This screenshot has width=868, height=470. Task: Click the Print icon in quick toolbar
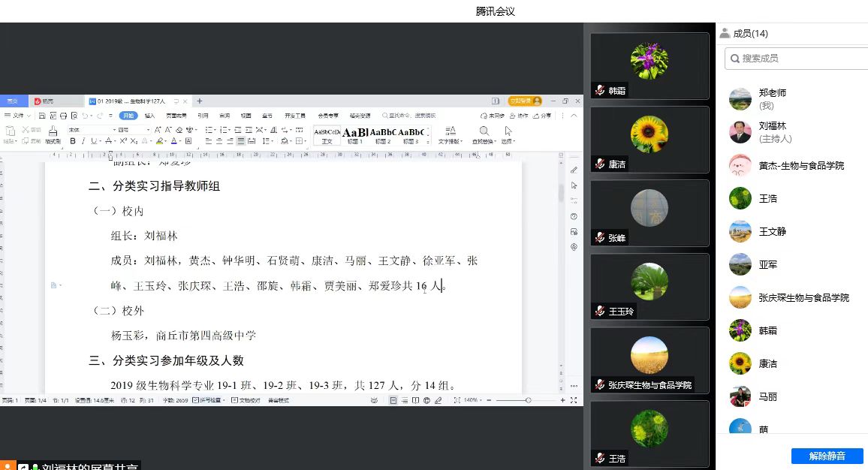(63, 116)
